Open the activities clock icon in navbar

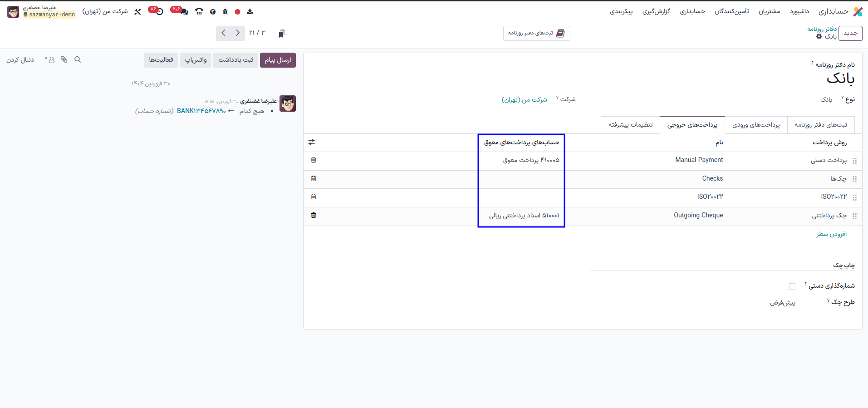(x=159, y=12)
